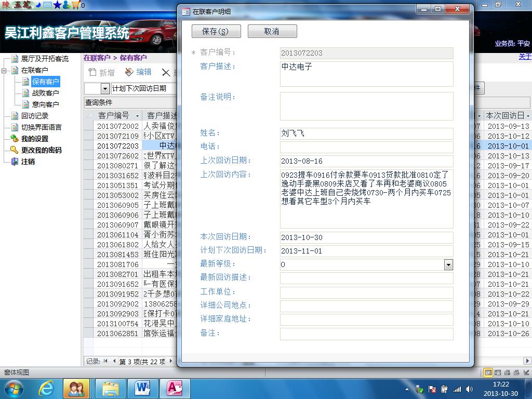Click the 计划下次回访日期 field 2013-11-01
This screenshot has width=532, height=399.
[366, 251]
